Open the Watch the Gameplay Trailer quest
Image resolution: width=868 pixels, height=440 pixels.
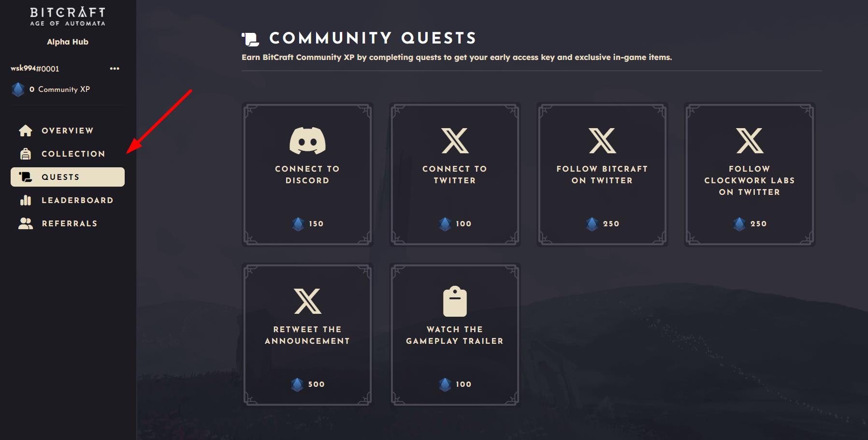pos(455,335)
